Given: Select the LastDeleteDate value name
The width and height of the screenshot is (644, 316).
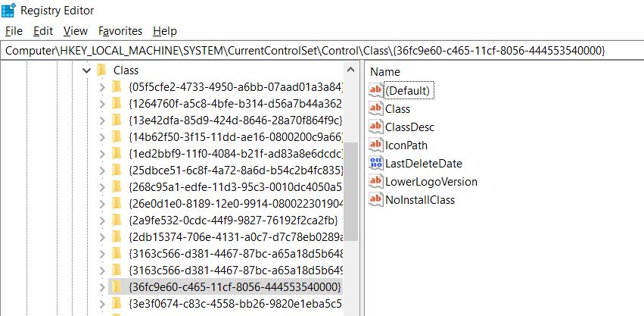Looking at the screenshot, I should click(x=424, y=164).
